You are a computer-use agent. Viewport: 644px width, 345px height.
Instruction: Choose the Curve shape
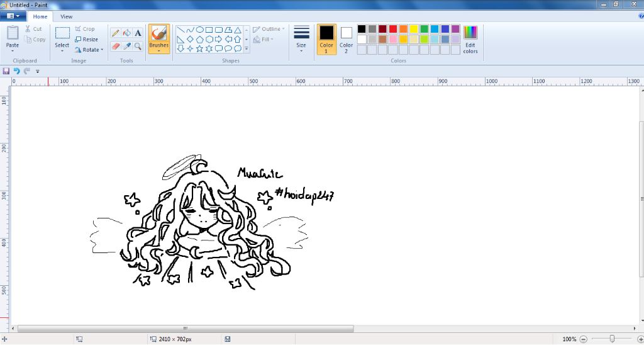190,30
